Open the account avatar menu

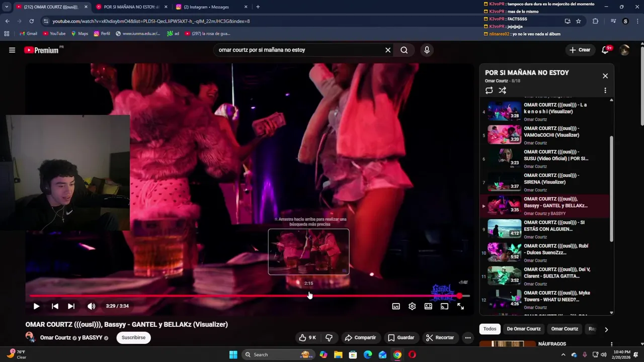point(624,50)
